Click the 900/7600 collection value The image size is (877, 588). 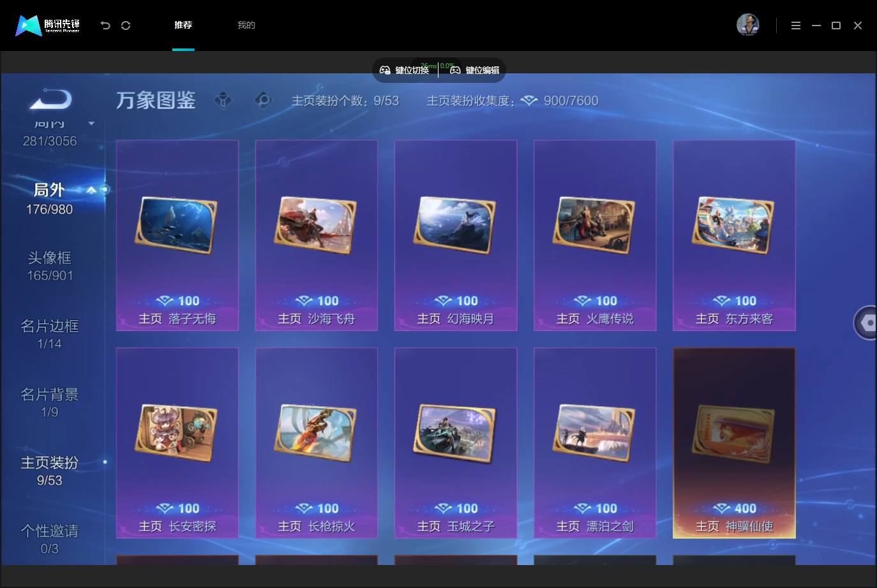pyautogui.click(x=571, y=101)
